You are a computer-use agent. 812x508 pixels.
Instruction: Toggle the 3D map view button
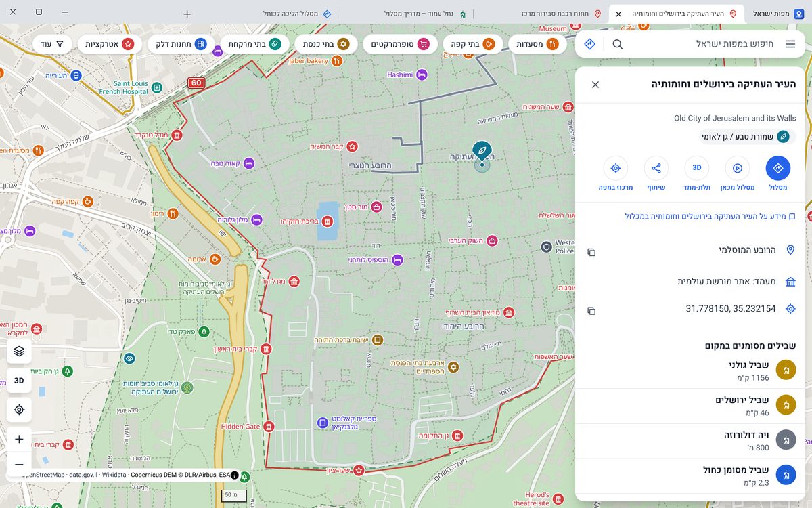(19, 381)
